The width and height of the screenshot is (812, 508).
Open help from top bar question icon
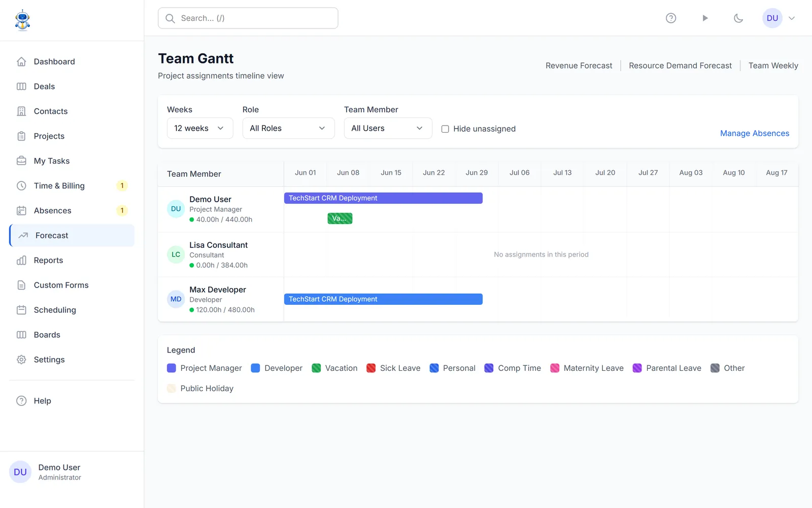coord(671,18)
